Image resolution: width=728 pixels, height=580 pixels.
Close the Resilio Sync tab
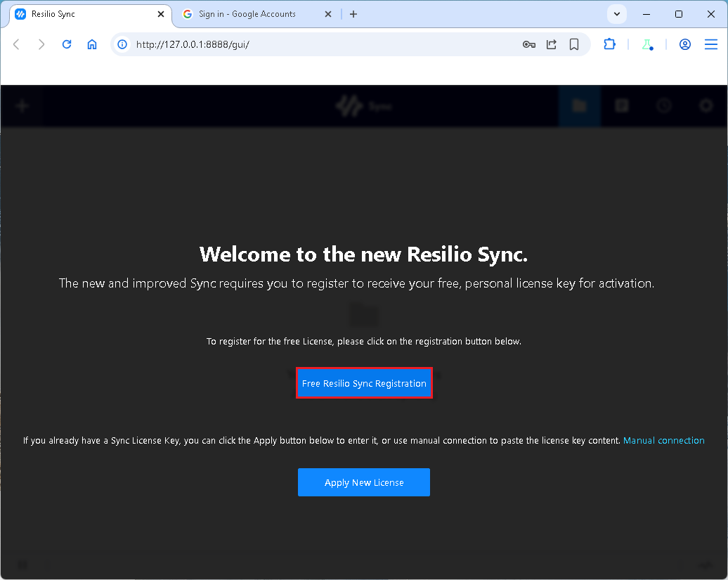[161, 14]
